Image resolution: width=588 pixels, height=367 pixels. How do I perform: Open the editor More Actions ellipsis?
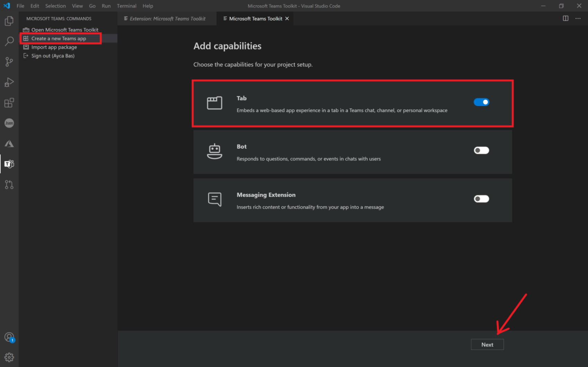578,18
